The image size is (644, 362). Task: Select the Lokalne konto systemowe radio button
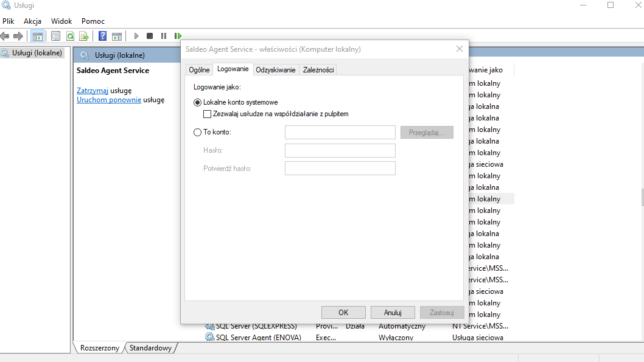[198, 103]
